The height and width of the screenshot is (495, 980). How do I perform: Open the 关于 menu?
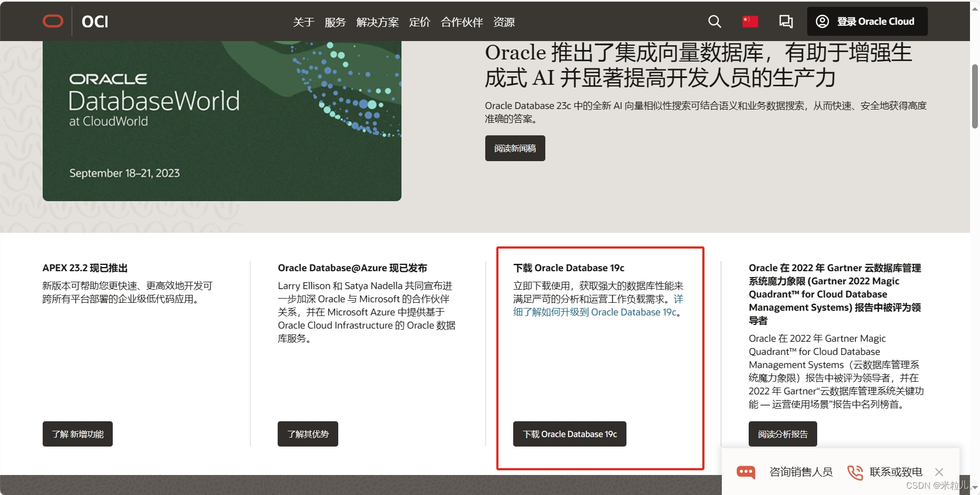tap(303, 22)
